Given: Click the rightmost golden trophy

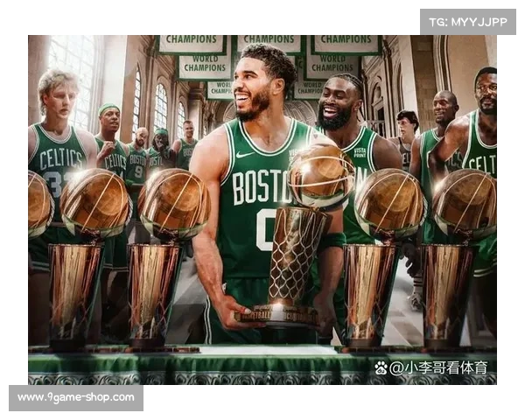Looking at the screenshot, I should 460,254.
